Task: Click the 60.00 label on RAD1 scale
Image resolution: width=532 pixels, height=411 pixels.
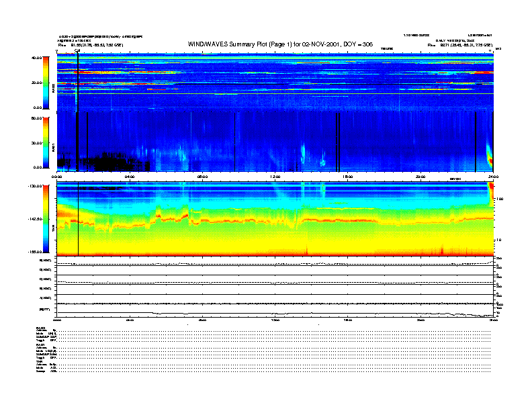Action: click(37, 118)
